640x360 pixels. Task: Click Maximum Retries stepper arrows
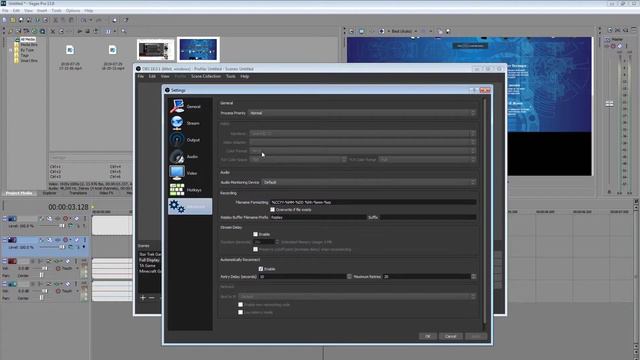[473, 277]
